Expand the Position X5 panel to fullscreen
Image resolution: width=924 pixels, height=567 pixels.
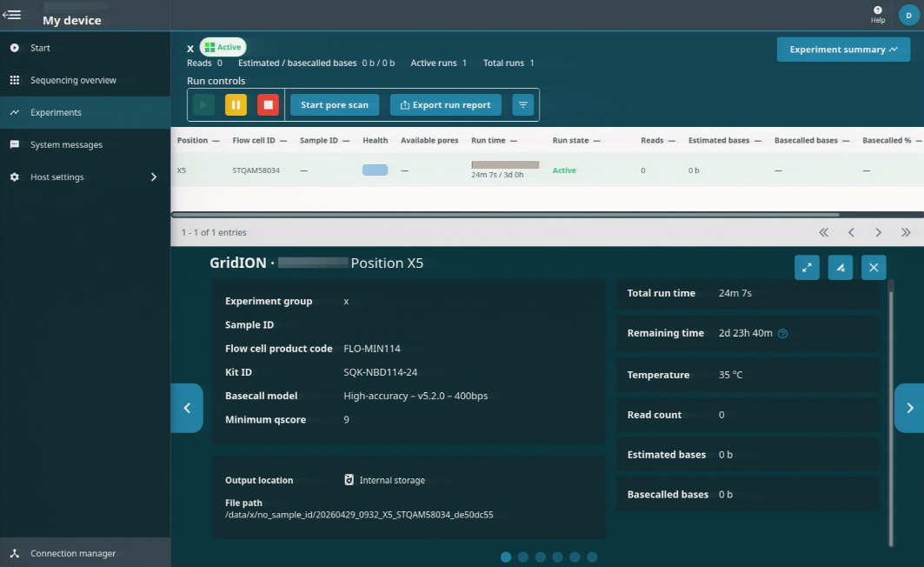[x=807, y=268]
